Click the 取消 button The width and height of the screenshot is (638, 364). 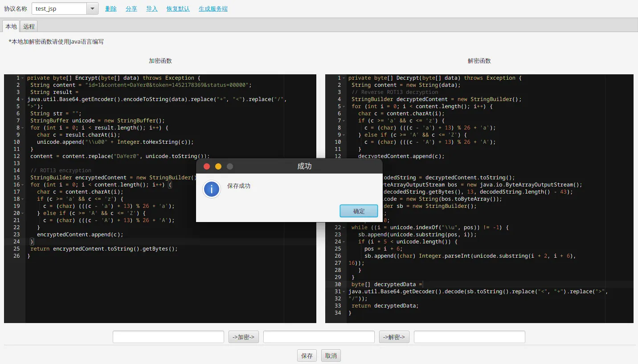click(331, 356)
